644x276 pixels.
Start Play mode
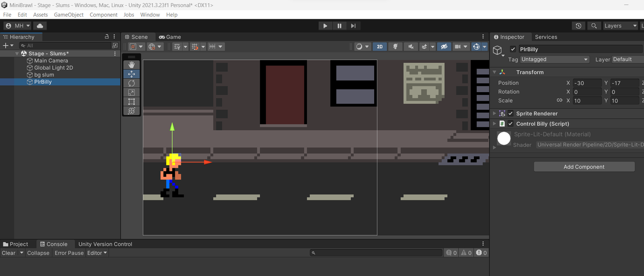(325, 26)
